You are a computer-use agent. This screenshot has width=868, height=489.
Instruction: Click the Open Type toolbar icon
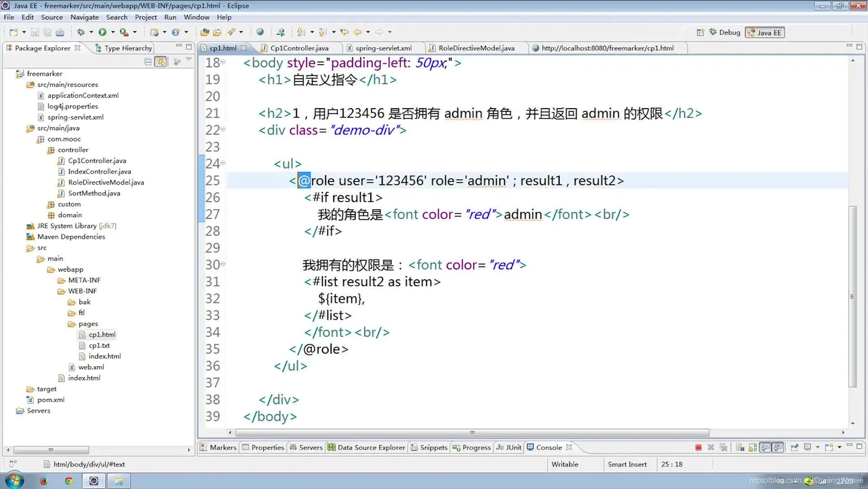[204, 32]
